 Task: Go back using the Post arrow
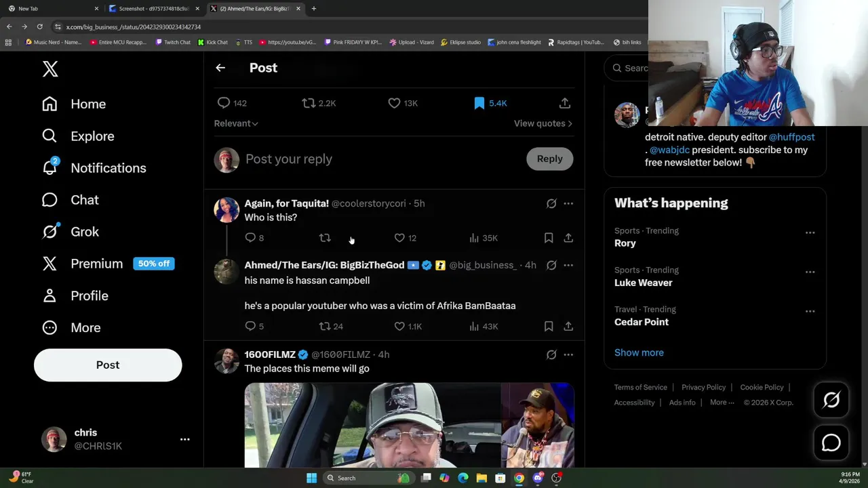coord(220,68)
